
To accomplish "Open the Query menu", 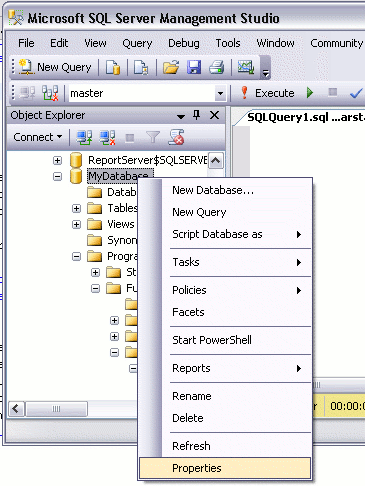I will point(137,43).
